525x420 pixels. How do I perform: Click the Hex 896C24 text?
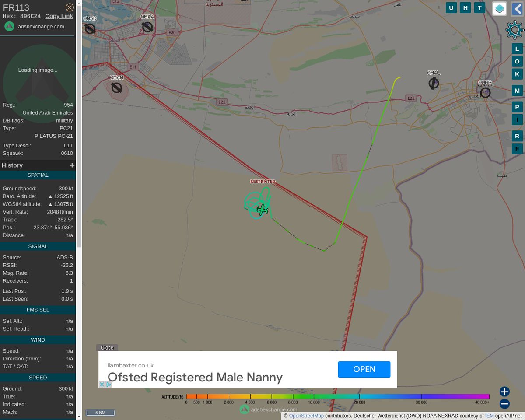pyautogui.click(x=22, y=16)
